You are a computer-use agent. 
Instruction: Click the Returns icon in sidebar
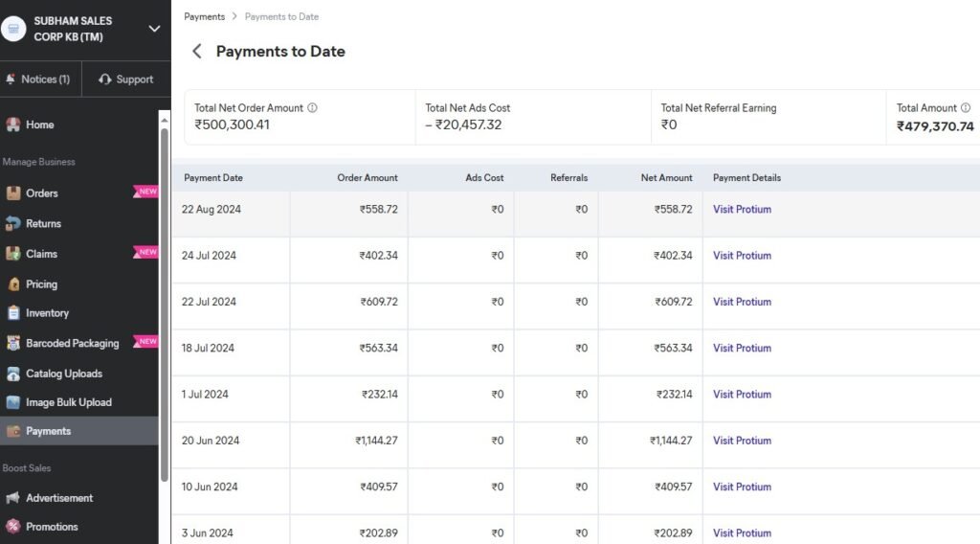(13, 224)
